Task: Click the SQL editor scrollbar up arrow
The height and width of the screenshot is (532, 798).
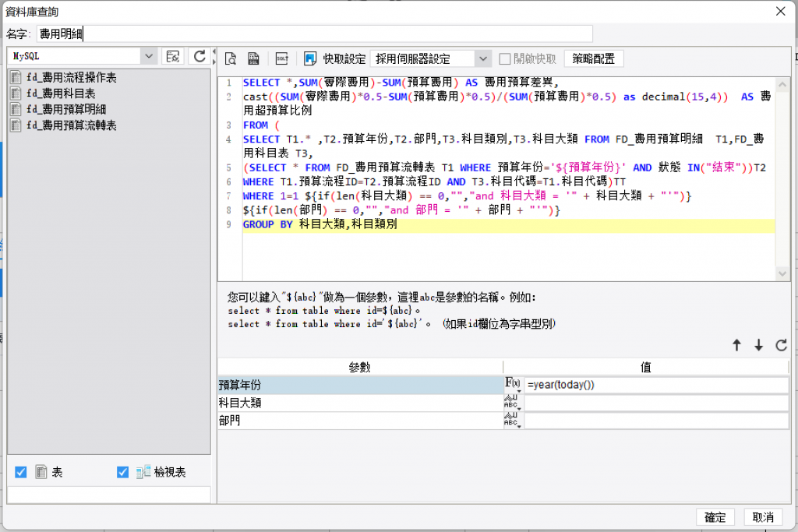Action: point(782,85)
